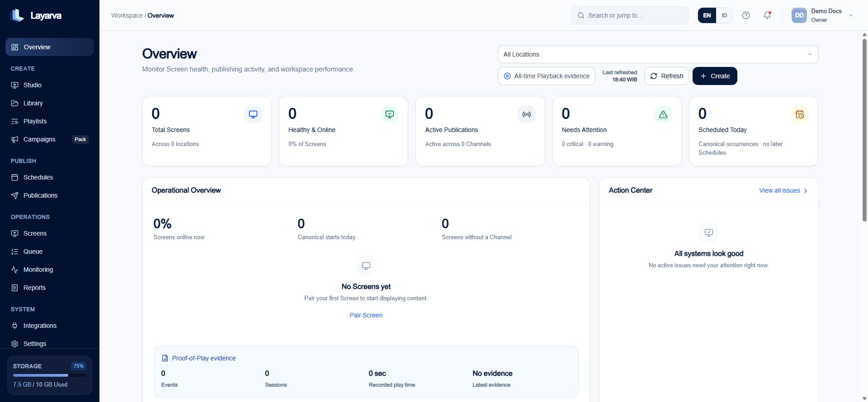Go to Schedules
The height and width of the screenshot is (402, 868).
pos(50,177)
